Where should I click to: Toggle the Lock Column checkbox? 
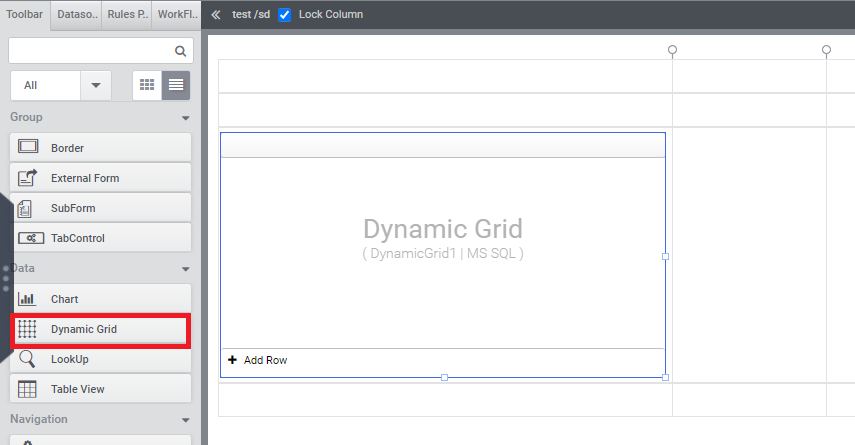(x=285, y=15)
